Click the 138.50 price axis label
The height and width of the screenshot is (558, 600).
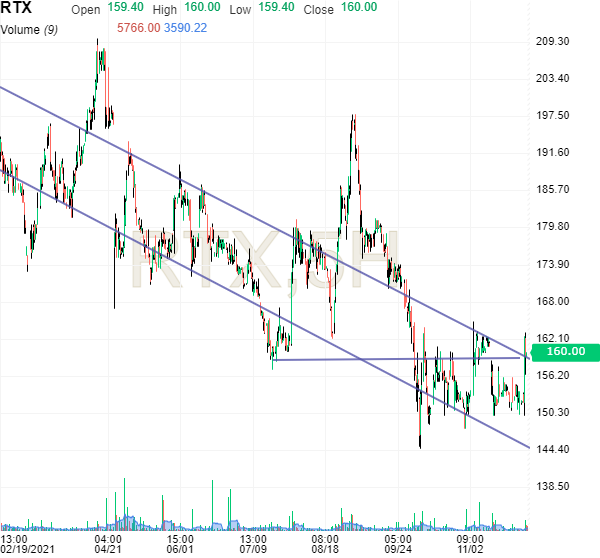[553, 486]
